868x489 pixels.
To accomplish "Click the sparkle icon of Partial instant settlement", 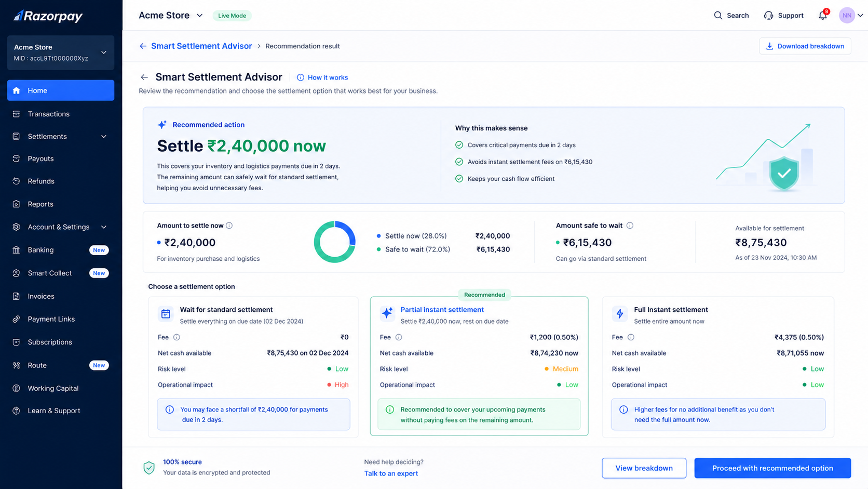I will click(x=387, y=313).
